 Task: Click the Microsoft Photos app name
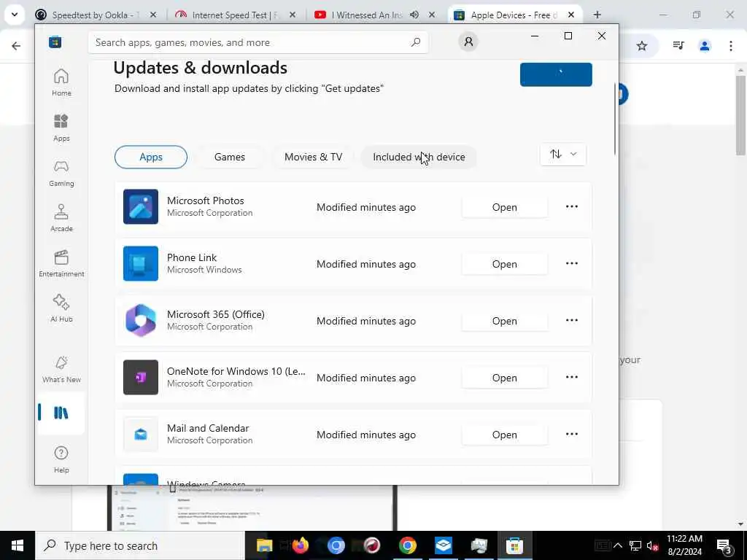205,201
